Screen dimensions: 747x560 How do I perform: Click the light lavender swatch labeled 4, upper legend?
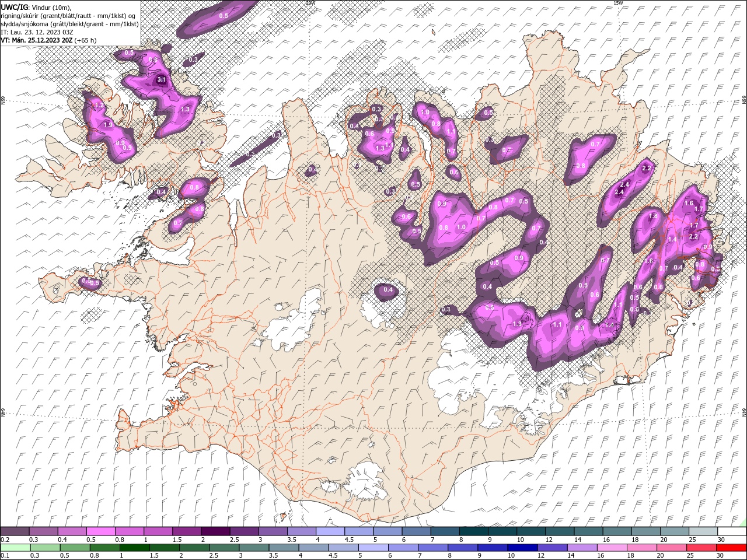[x=330, y=531]
